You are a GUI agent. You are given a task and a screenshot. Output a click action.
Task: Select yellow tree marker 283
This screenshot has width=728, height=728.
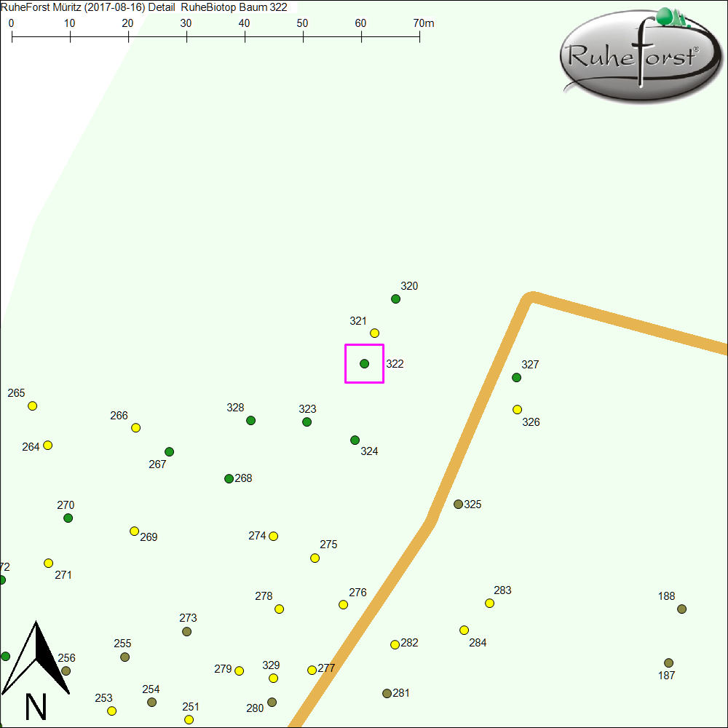[489, 603]
